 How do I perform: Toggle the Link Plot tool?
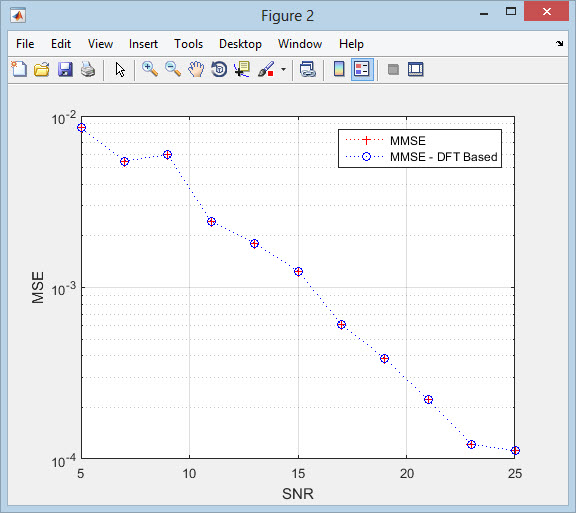pyautogui.click(x=308, y=69)
